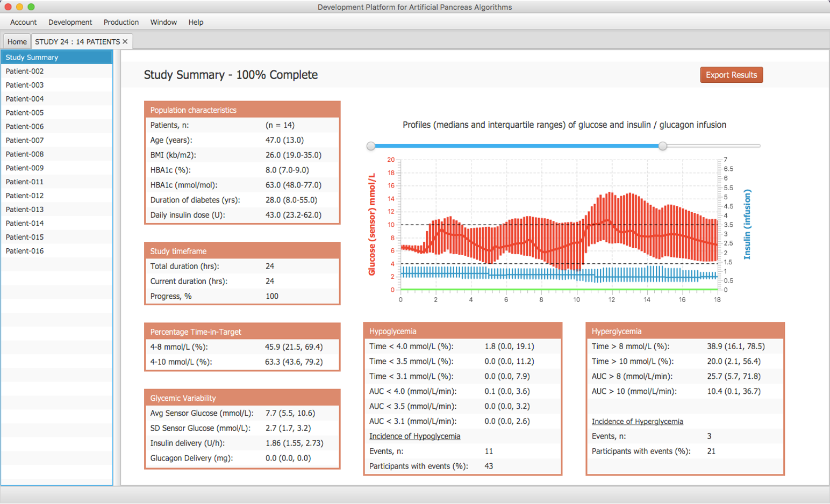This screenshot has width=830, height=504.
Task: Open the Development menu
Action: coord(70,22)
